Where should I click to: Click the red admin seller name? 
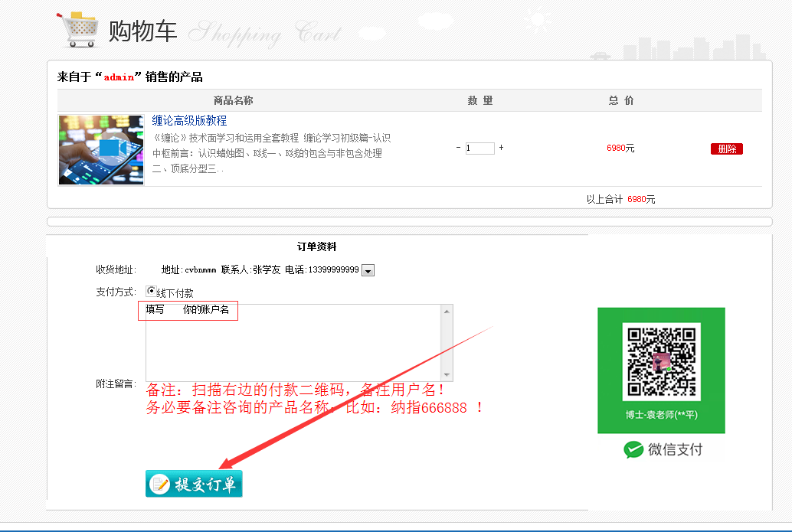119,77
